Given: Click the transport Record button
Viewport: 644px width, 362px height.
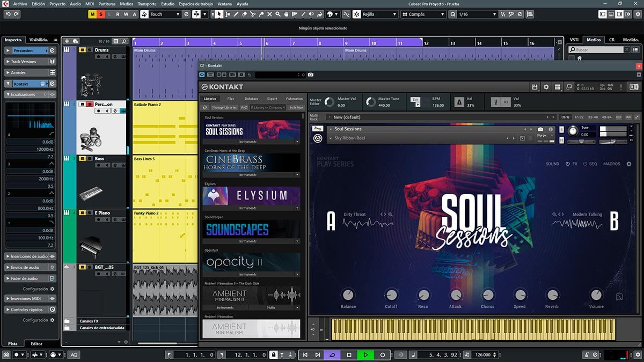Looking at the screenshot, I should [382, 355].
